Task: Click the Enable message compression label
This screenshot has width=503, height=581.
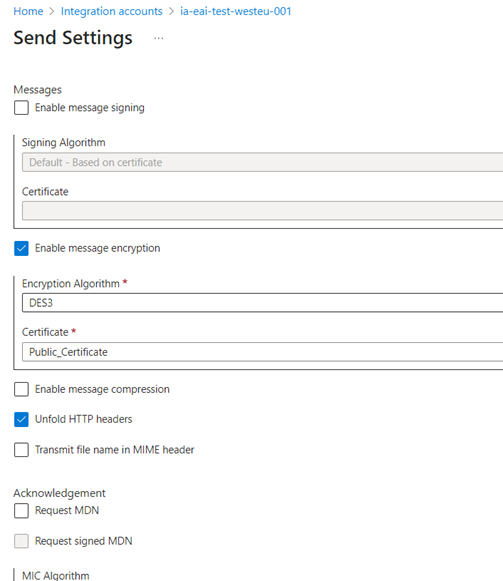Action: coord(102,389)
